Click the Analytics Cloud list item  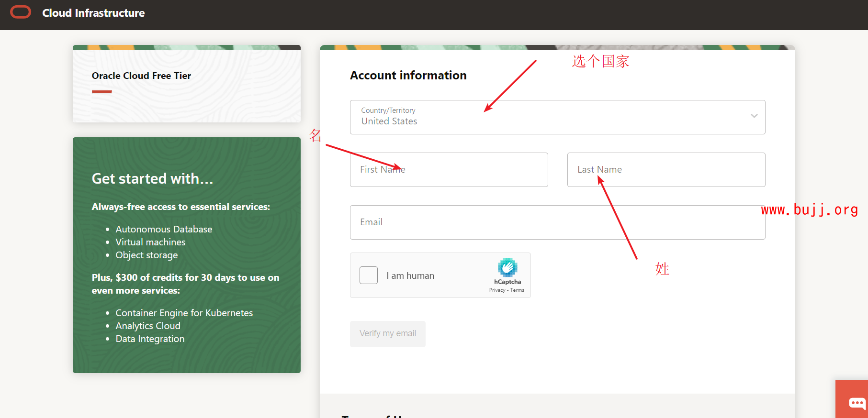coord(148,326)
